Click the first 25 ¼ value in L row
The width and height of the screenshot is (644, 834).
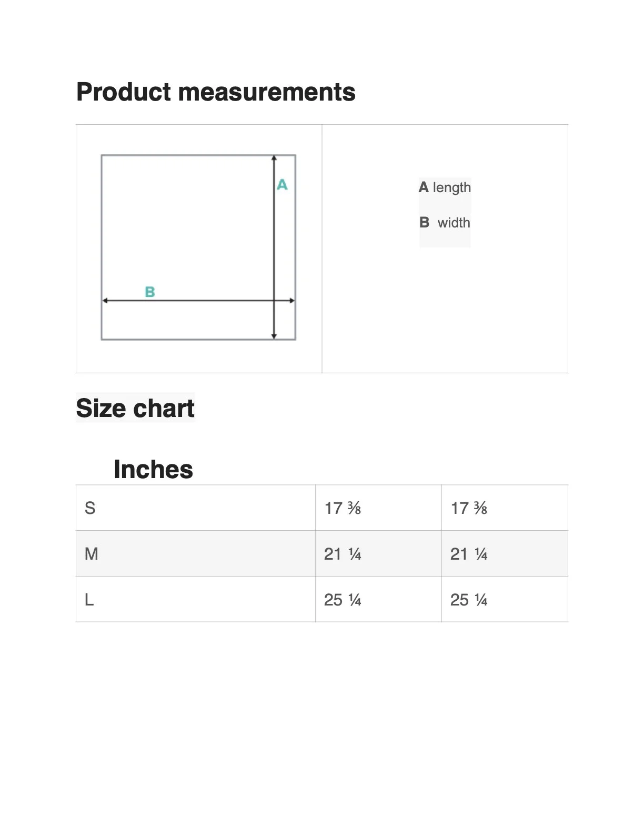343,600
